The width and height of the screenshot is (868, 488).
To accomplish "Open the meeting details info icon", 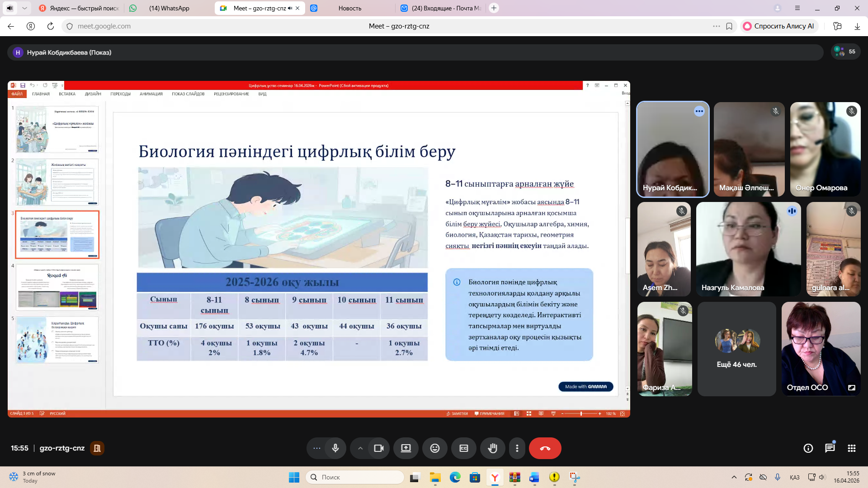I will pyautogui.click(x=808, y=448).
